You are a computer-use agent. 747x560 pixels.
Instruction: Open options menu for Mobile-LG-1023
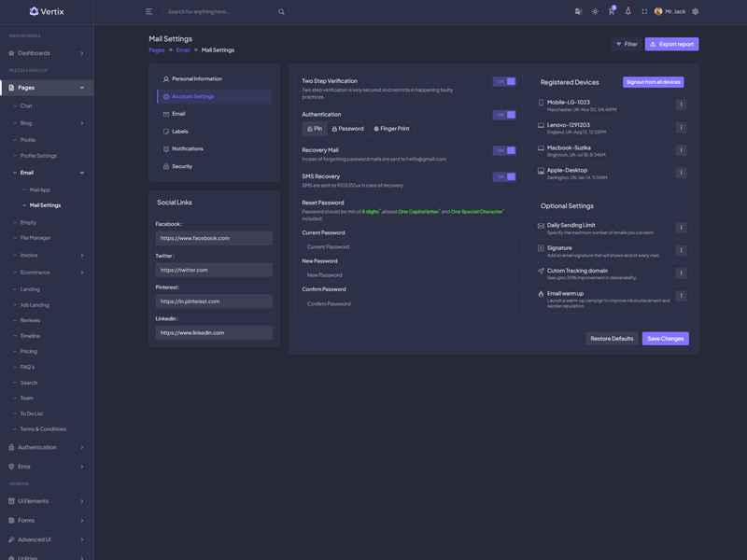tap(681, 105)
